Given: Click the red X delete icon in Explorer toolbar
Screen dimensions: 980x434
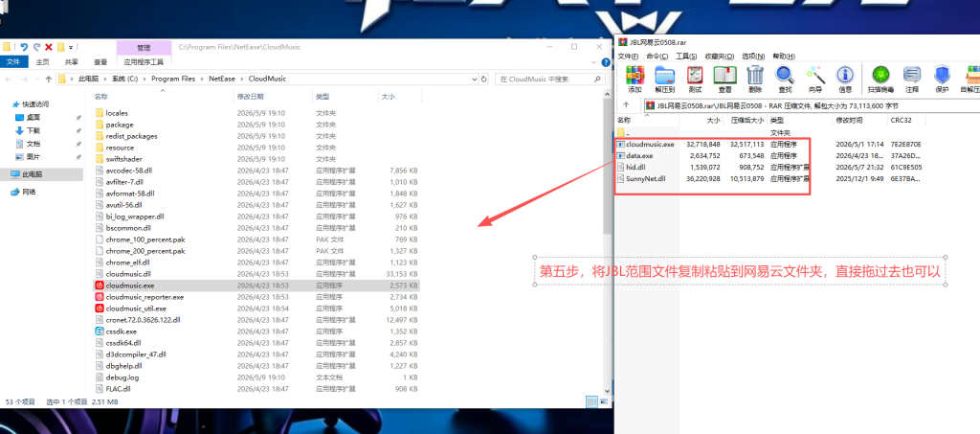Looking at the screenshot, I should pos(49,47).
